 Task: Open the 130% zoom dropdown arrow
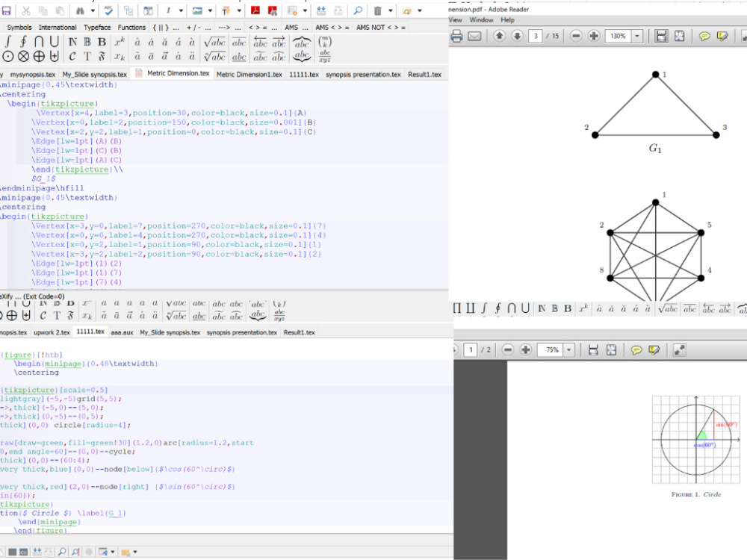(x=637, y=36)
